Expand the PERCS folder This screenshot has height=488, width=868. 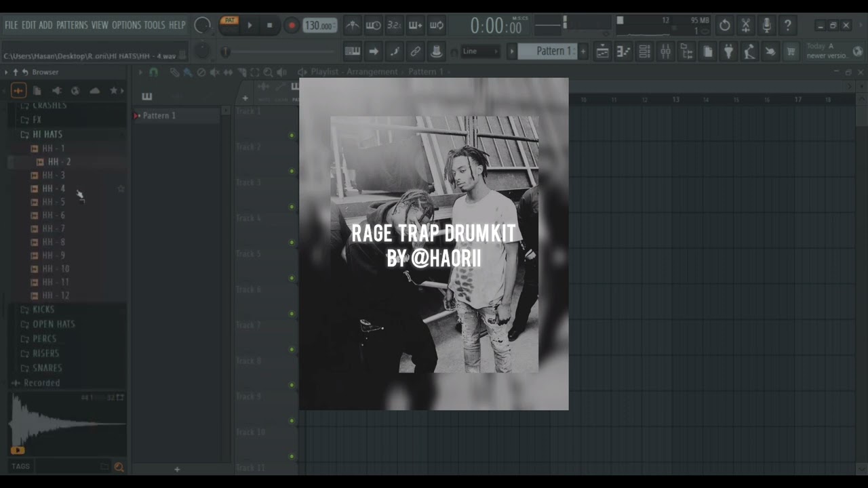click(x=44, y=339)
